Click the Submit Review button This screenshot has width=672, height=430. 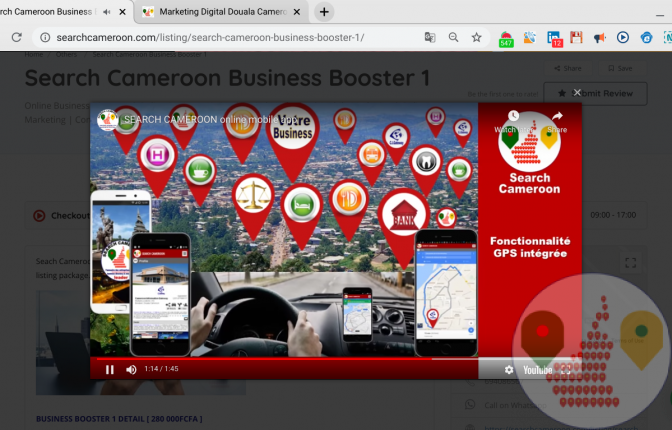pyautogui.click(x=595, y=93)
